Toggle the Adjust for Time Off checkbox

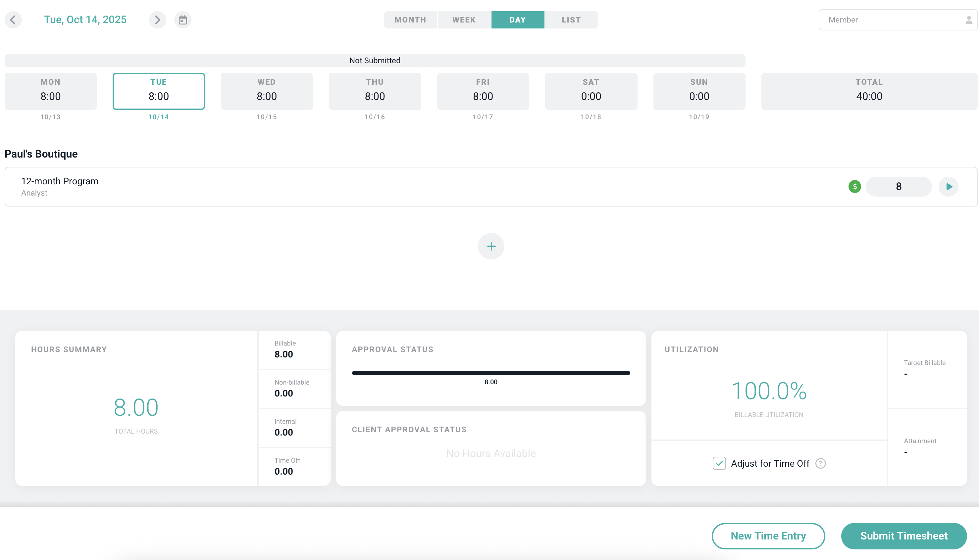pyautogui.click(x=719, y=463)
